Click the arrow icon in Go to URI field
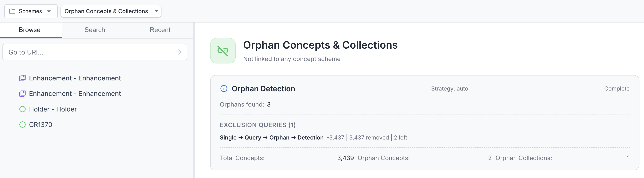Screen dimensions: 644x178 [x=179, y=52]
